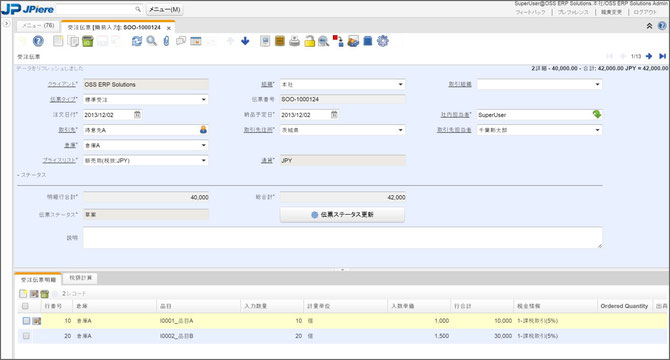Delete the record using the green trash toolbar icon
This screenshot has height=360, width=670.
point(88,41)
